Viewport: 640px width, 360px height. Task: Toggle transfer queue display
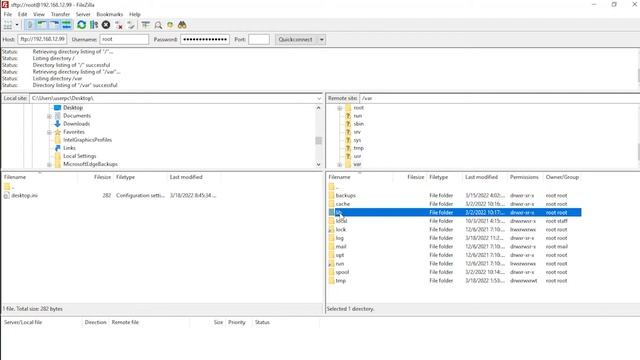tap(66, 25)
